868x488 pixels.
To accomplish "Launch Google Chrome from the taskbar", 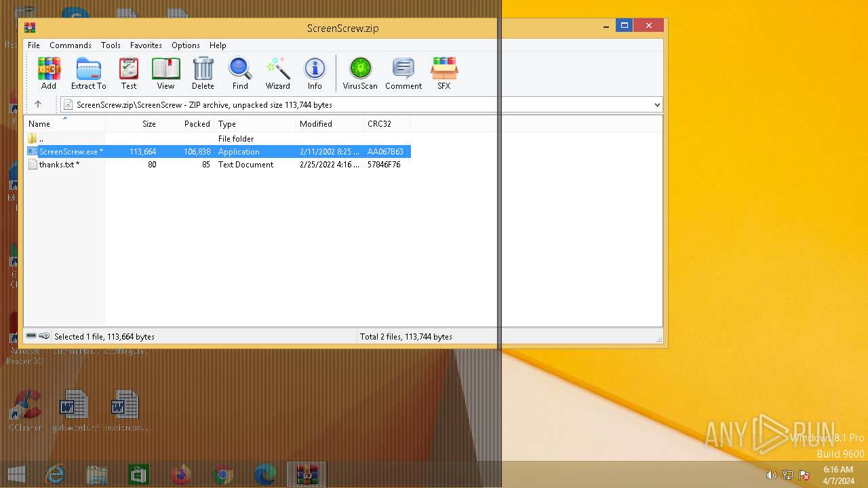I will coord(222,475).
